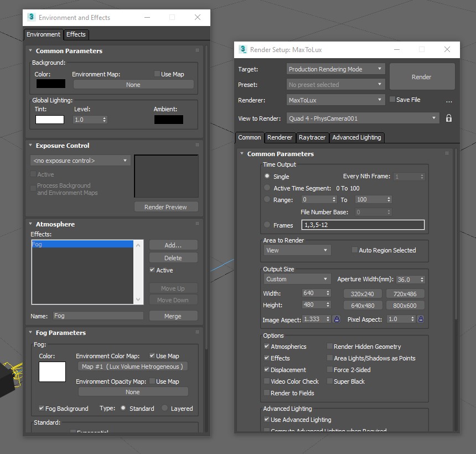Click the Add... atmosphere effect button

(x=173, y=245)
